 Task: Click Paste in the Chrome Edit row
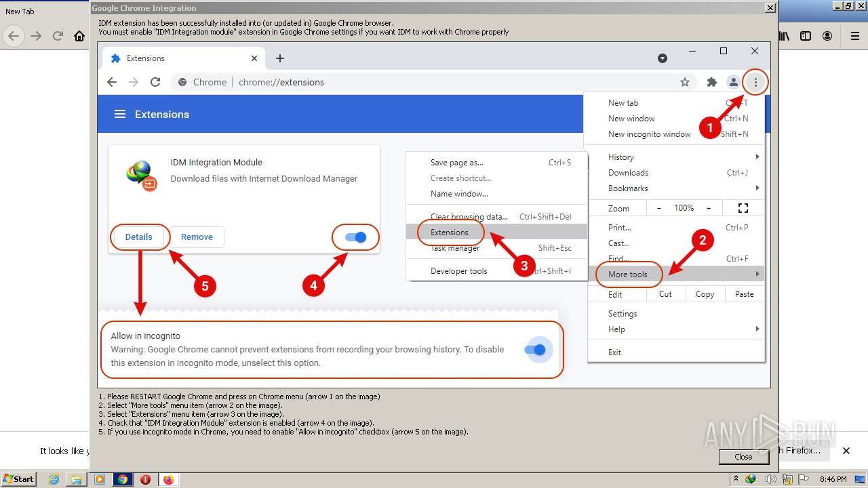click(744, 294)
